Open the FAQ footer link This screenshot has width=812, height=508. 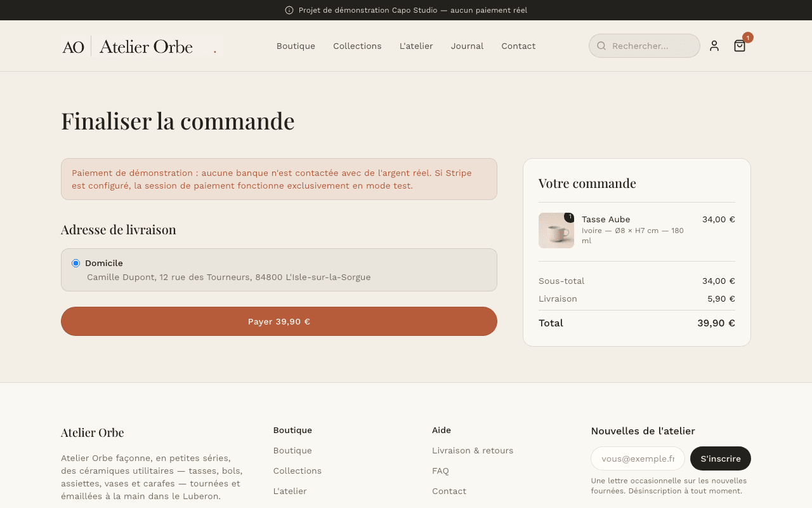440,471
